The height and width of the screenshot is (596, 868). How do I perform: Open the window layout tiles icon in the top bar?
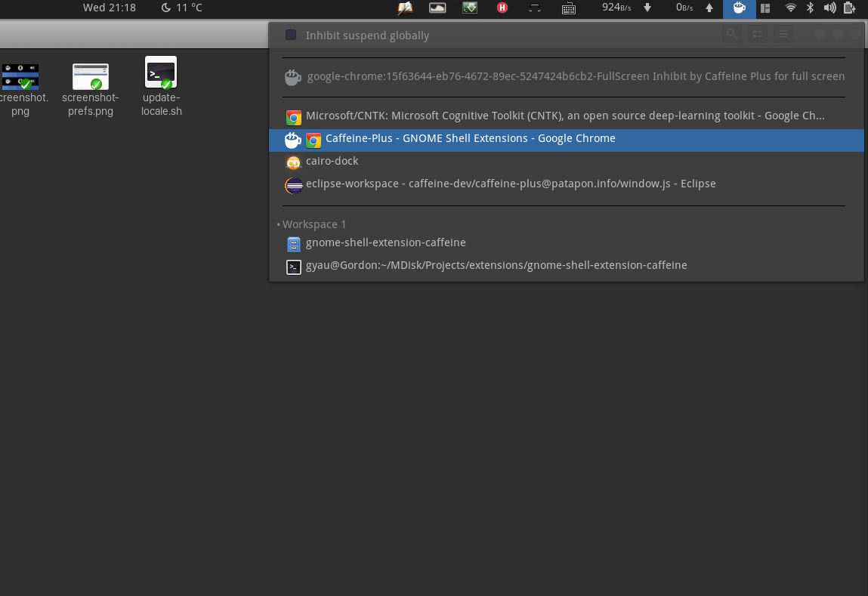click(x=765, y=8)
